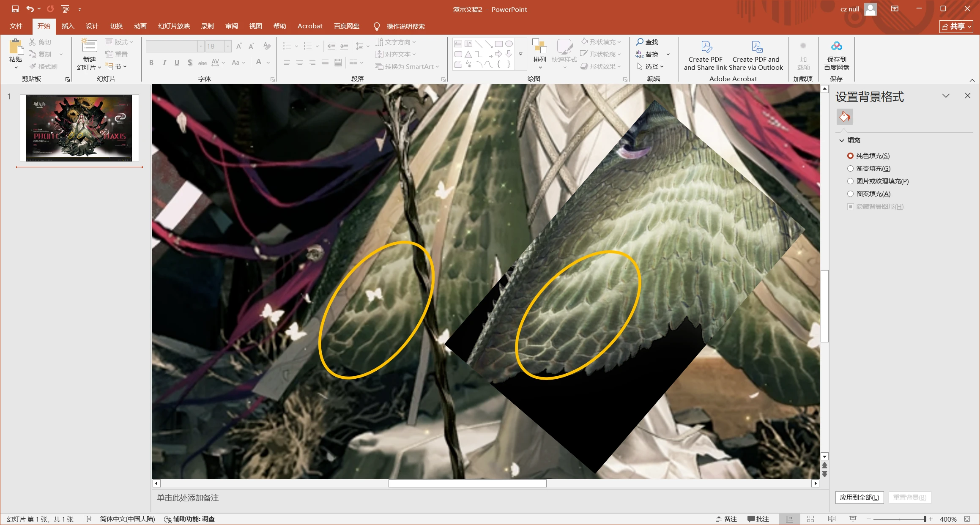Click Convert to SmartArt (转换为 SmartArt) button
The width and height of the screenshot is (980, 525).
[x=407, y=66]
